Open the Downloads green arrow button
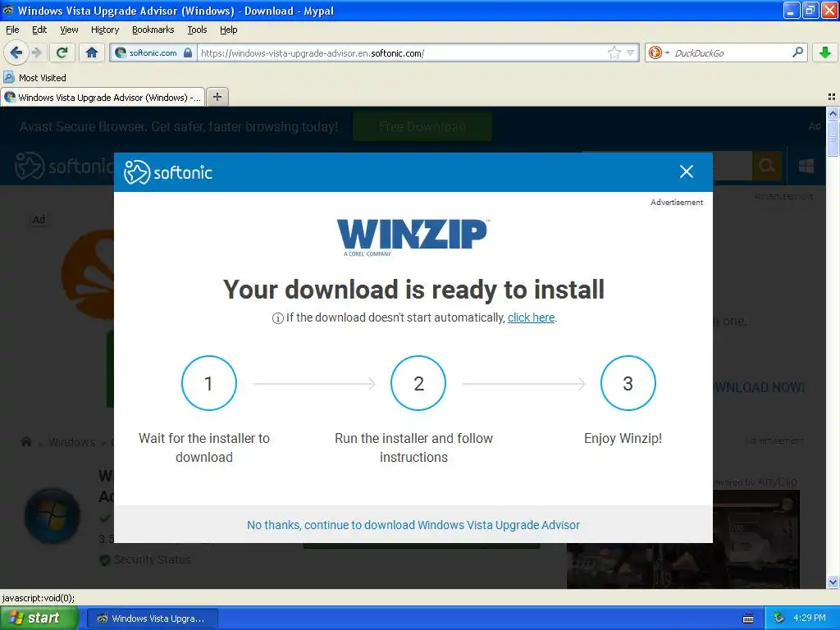This screenshot has width=840, height=630. tap(824, 52)
